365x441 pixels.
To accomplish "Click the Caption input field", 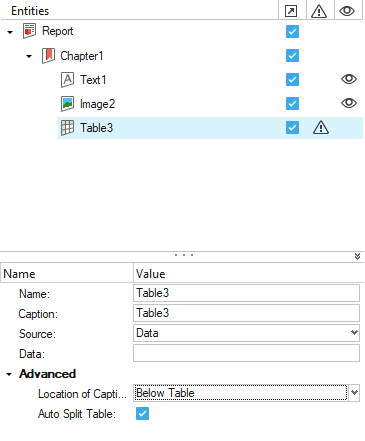I will (246, 313).
